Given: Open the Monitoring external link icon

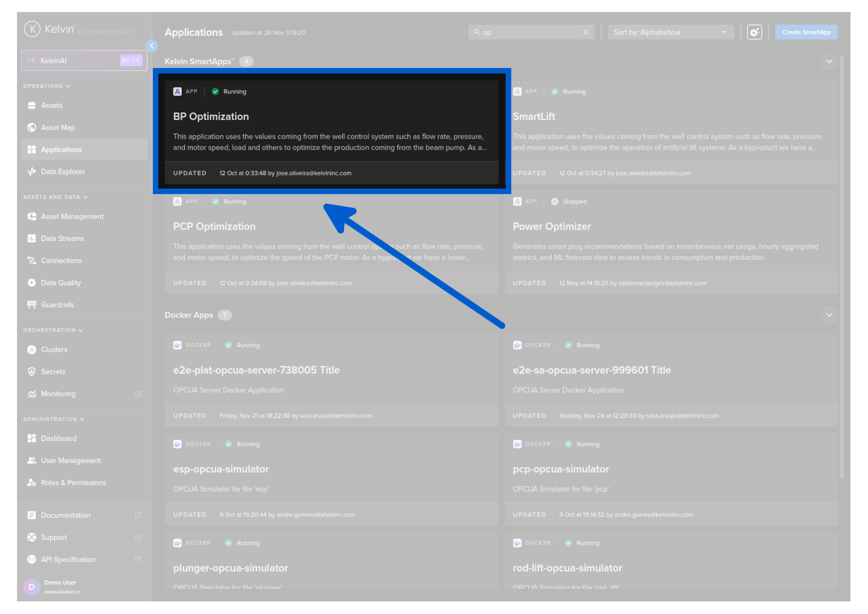Looking at the screenshot, I should 138,394.
